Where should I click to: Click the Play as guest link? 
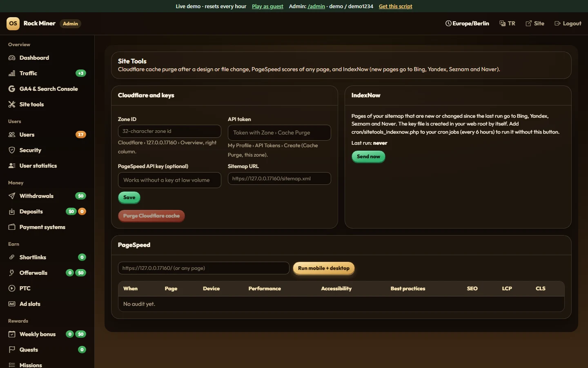[267, 6]
